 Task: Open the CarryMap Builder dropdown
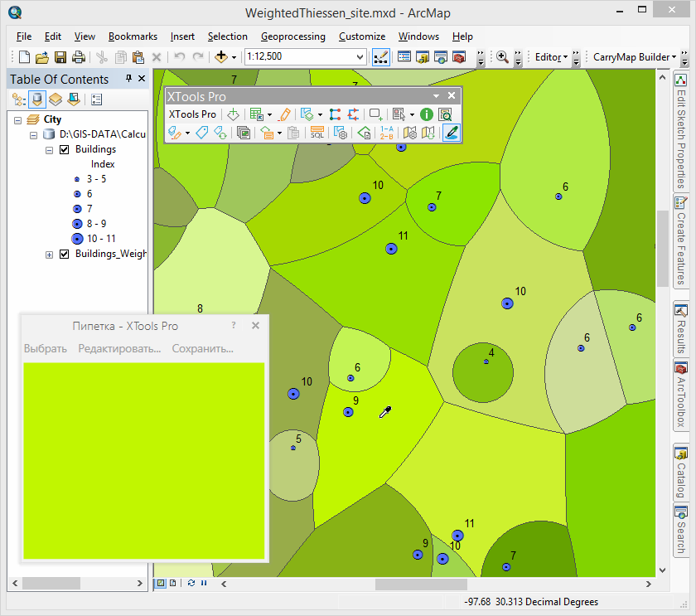pos(635,57)
